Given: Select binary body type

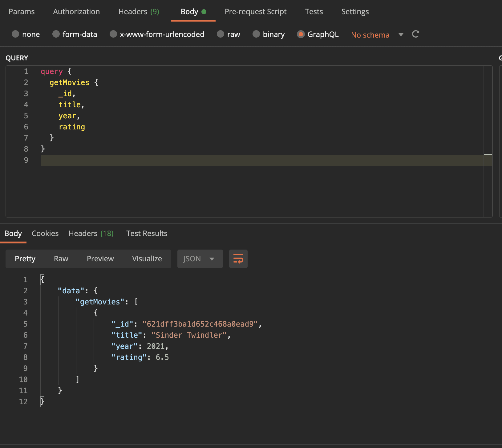Looking at the screenshot, I should [x=256, y=34].
